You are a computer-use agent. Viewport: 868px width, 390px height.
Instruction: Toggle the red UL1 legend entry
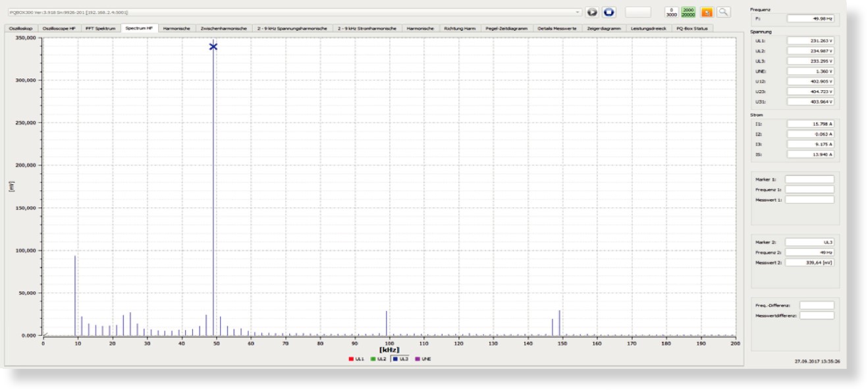(356, 359)
